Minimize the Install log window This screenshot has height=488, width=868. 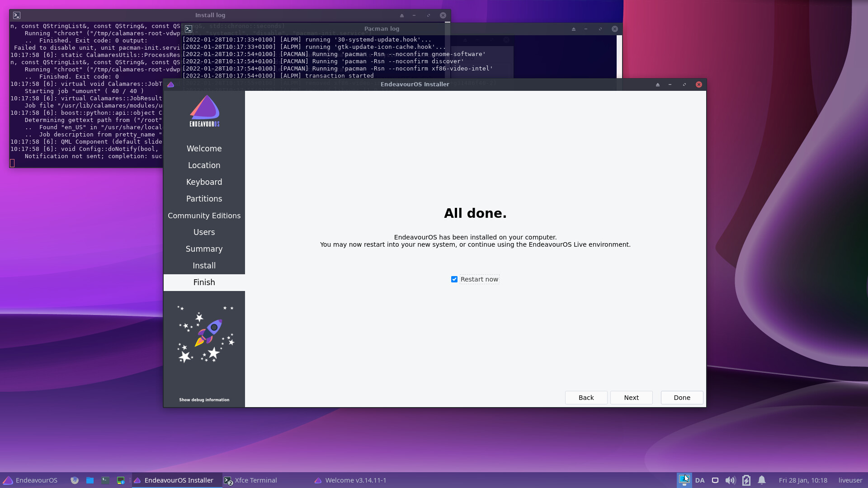pos(414,15)
